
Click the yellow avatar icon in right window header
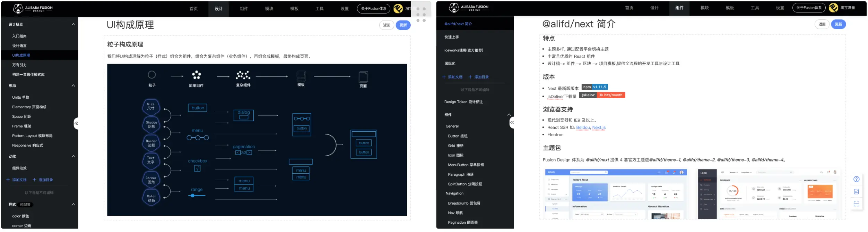pos(833,8)
